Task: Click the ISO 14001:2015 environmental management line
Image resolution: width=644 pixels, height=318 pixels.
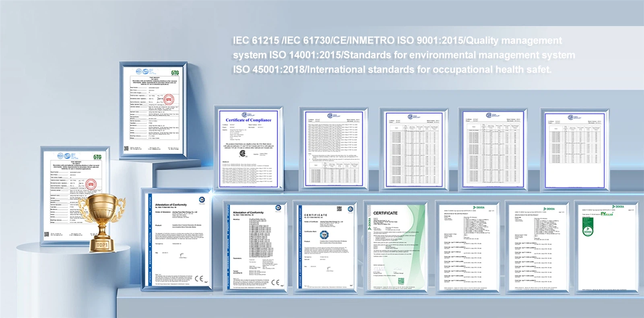Action: point(404,55)
